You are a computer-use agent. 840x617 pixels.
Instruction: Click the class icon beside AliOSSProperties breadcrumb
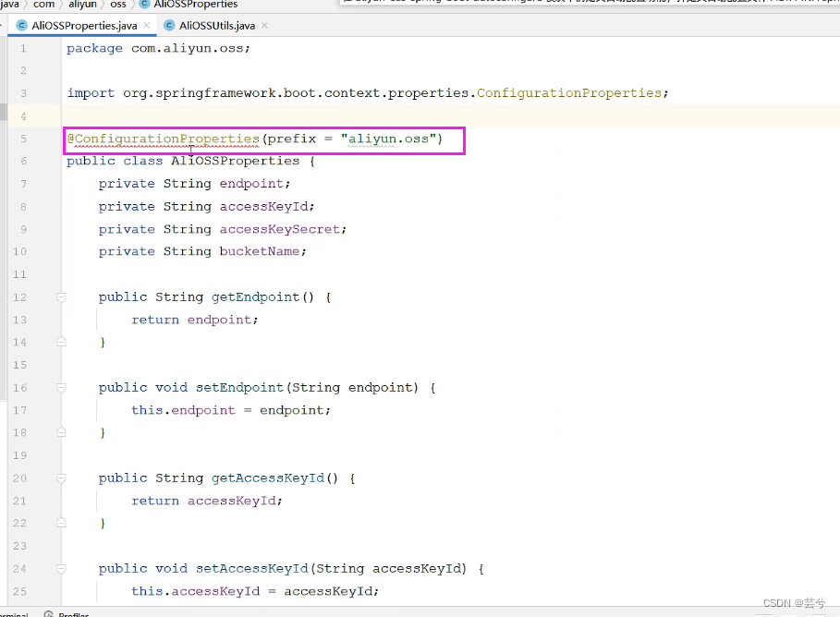pos(144,5)
